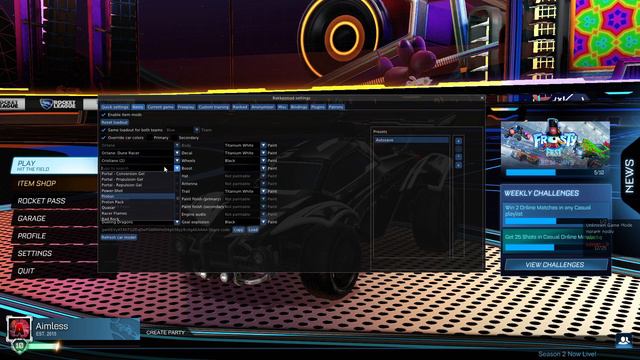Image resolution: width=640 pixels, height=360 pixels.
Task: Click the Rocket League logo banner
Action: click(58, 104)
